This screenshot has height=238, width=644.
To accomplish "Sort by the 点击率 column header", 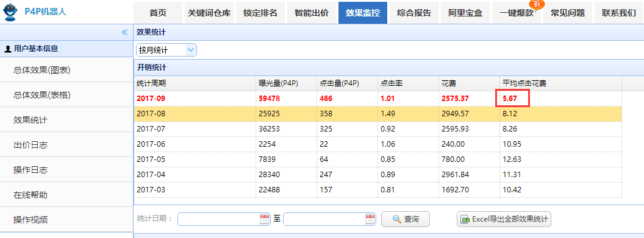I will 407,83.
